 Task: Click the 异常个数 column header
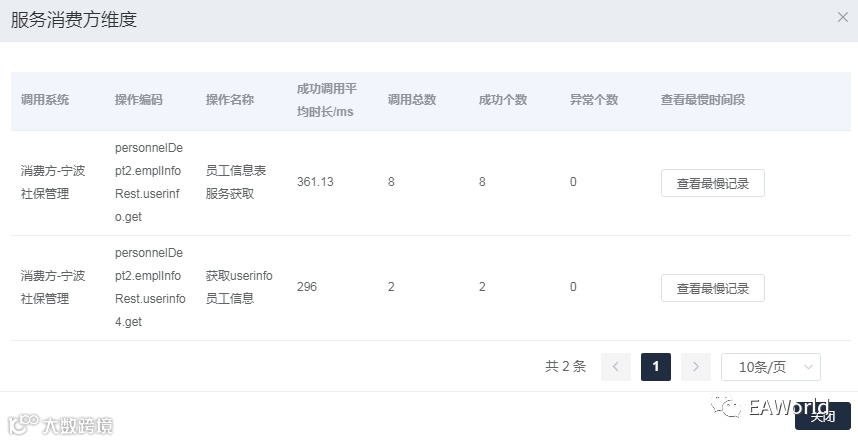(x=594, y=100)
